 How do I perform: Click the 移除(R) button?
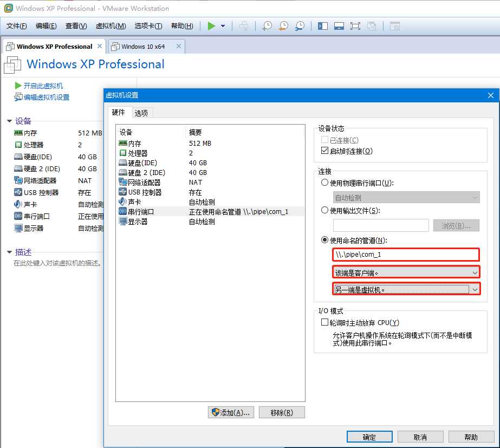282,412
